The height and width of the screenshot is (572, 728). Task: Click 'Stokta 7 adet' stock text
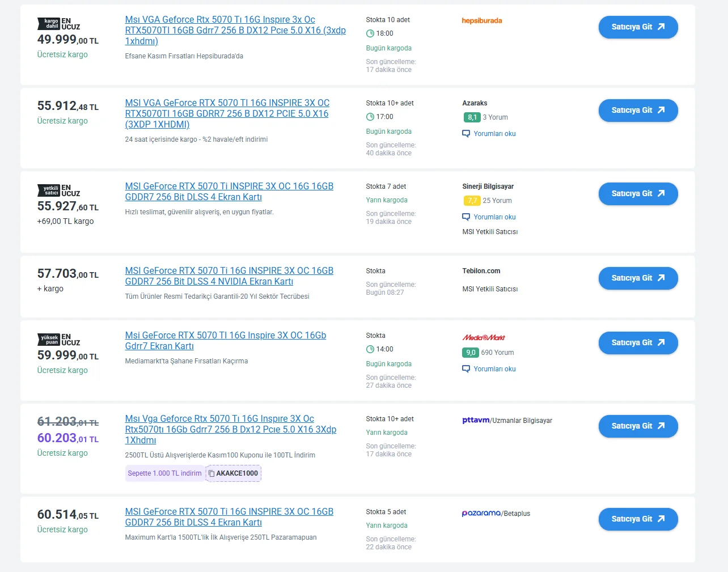click(386, 187)
